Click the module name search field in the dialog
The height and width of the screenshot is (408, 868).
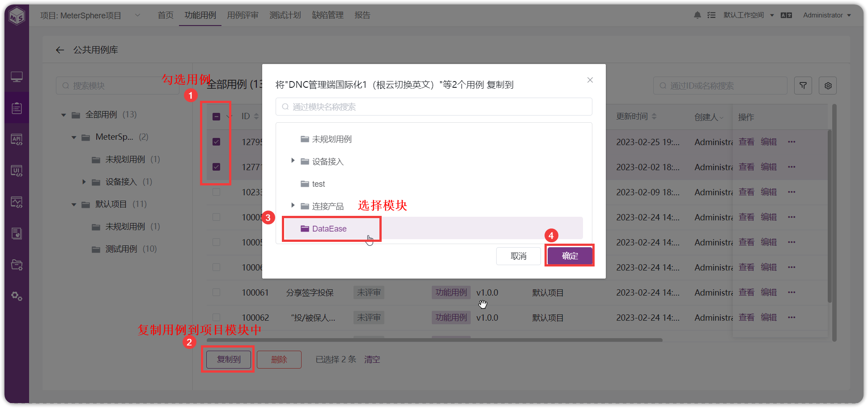click(434, 107)
